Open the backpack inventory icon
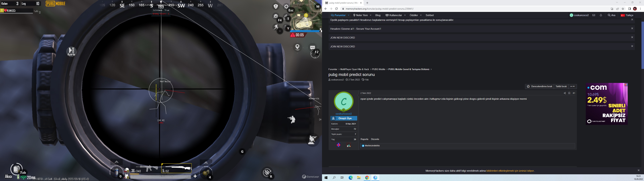The image size is (644, 181). coord(16,169)
